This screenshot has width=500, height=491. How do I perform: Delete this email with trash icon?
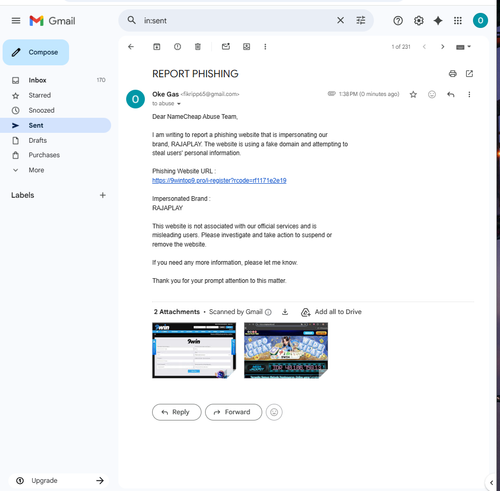[198, 47]
